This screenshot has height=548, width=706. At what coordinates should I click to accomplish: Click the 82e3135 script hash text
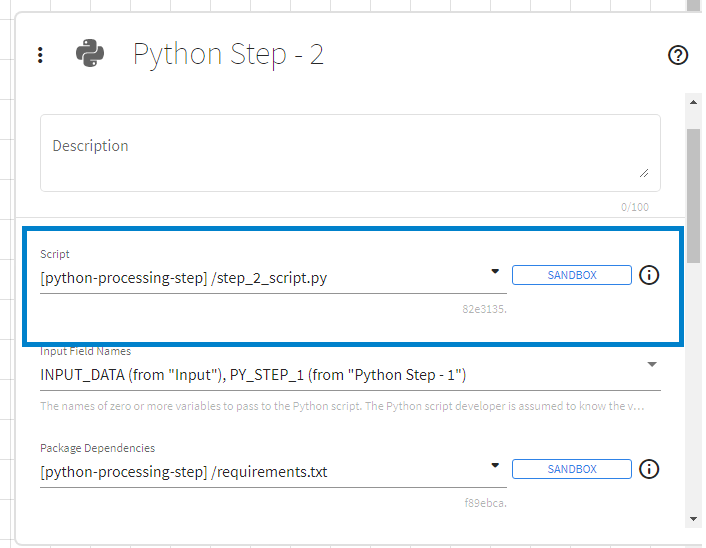(x=484, y=310)
